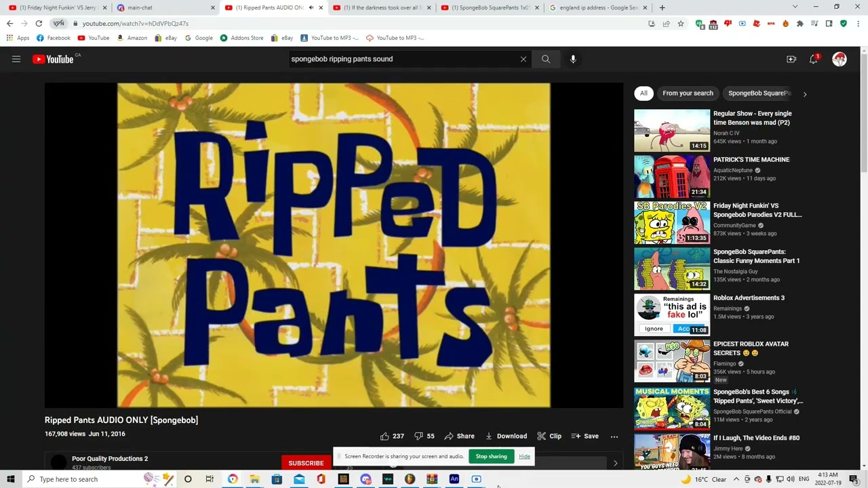Open SpongeBob's Best 6 Songs video

click(757, 396)
